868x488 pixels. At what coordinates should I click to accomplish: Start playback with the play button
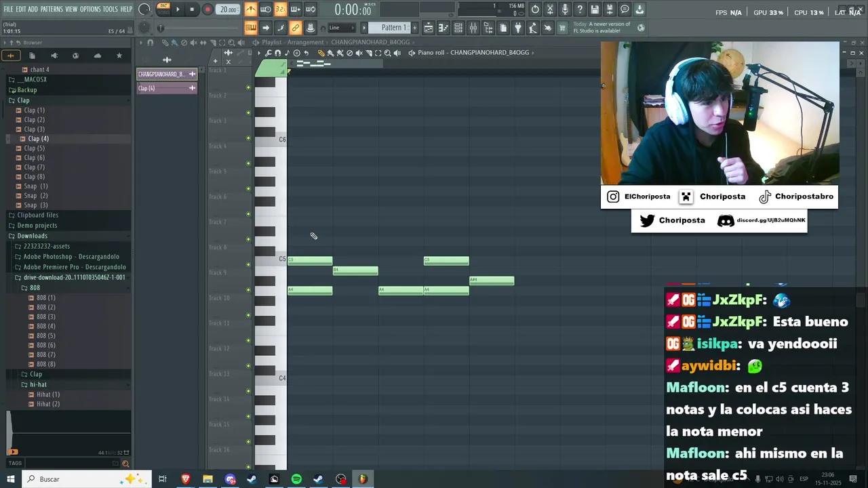click(178, 9)
